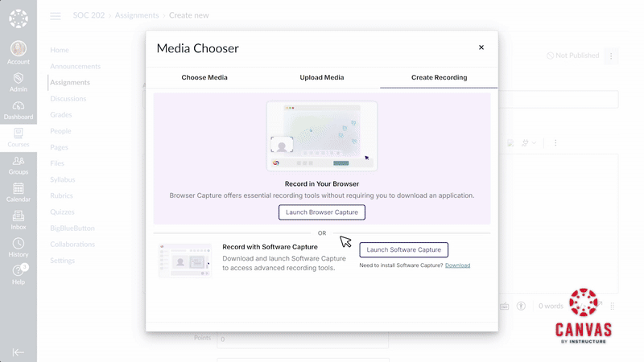Viewport: 644px width, 362px height.
Task: Click Launch Browser Capture button
Action: click(x=322, y=212)
